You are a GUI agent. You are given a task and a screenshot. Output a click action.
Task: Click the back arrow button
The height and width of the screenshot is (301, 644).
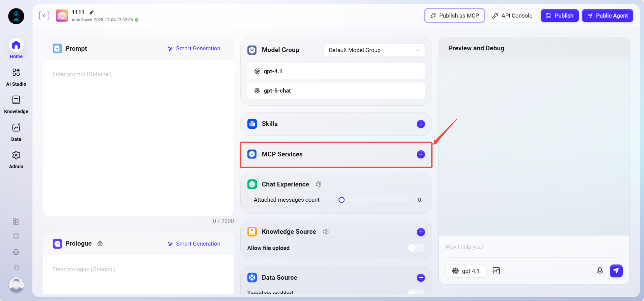[x=44, y=16]
